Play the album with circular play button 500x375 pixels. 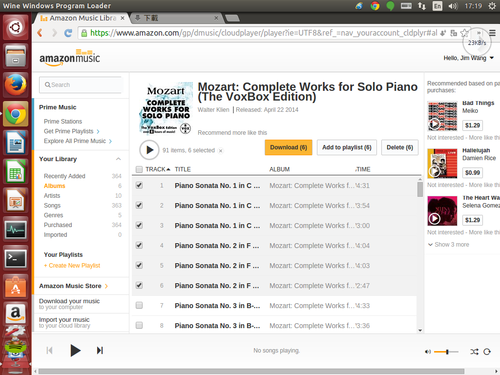pyautogui.click(x=149, y=150)
